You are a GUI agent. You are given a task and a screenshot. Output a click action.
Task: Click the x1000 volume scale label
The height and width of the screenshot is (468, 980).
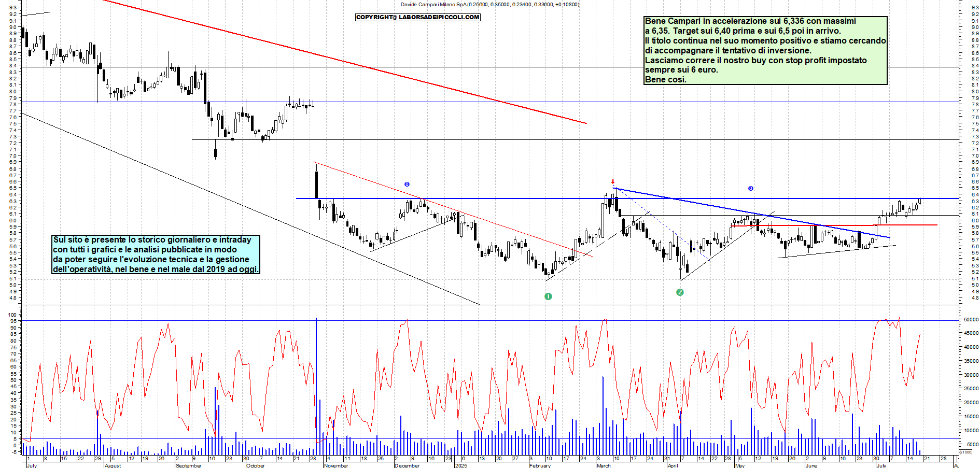(966, 452)
